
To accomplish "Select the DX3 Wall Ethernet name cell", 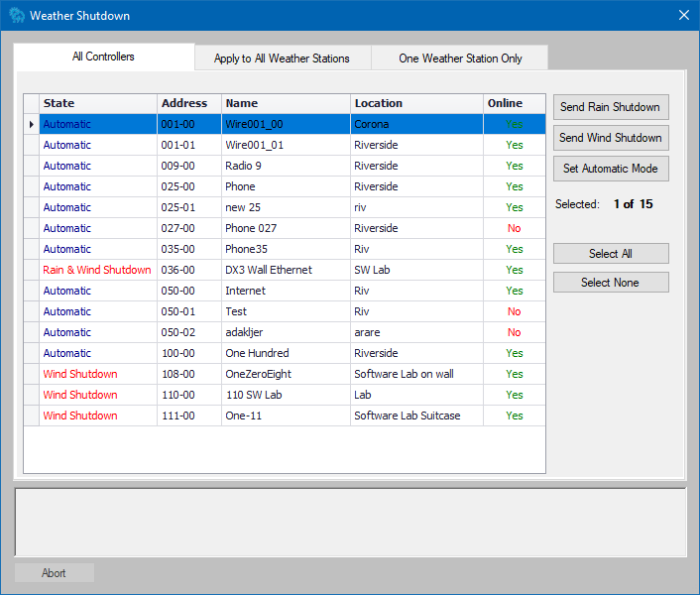I will tap(286, 270).
